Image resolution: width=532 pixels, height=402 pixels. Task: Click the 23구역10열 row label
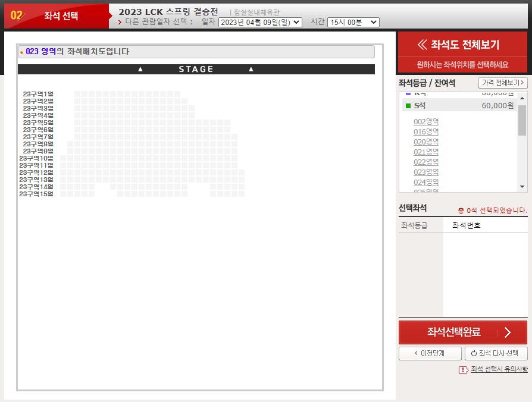pyautogui.click(x=36, y=158)
